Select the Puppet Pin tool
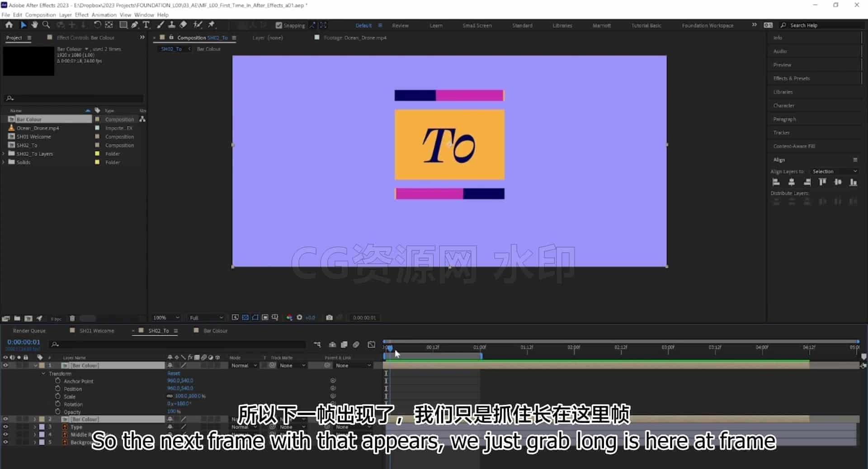This screenshot has width=868, height=469. 211,25
